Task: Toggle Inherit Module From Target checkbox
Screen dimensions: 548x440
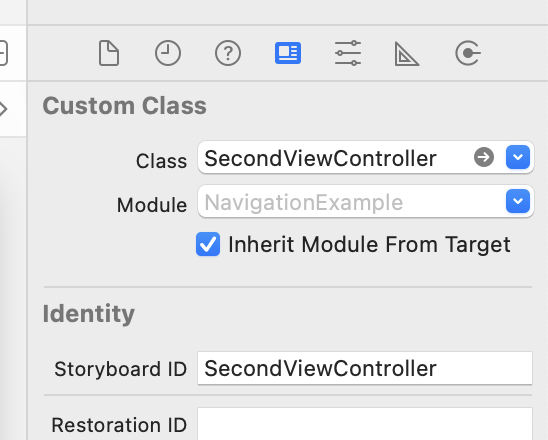Action: point(208,244)
